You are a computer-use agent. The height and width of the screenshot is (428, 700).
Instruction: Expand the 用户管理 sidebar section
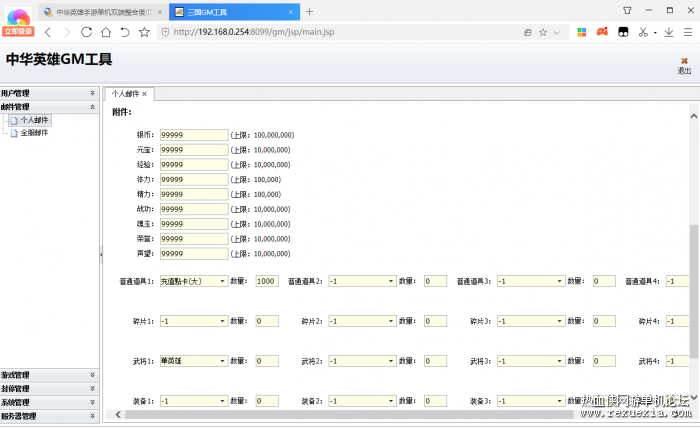tap(50, 93)
